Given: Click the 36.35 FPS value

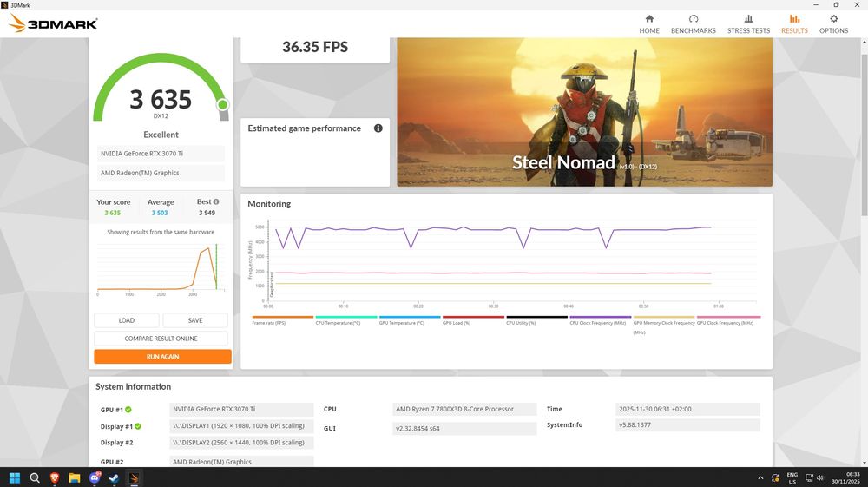Looking at the screenshot, I should 315,47.
